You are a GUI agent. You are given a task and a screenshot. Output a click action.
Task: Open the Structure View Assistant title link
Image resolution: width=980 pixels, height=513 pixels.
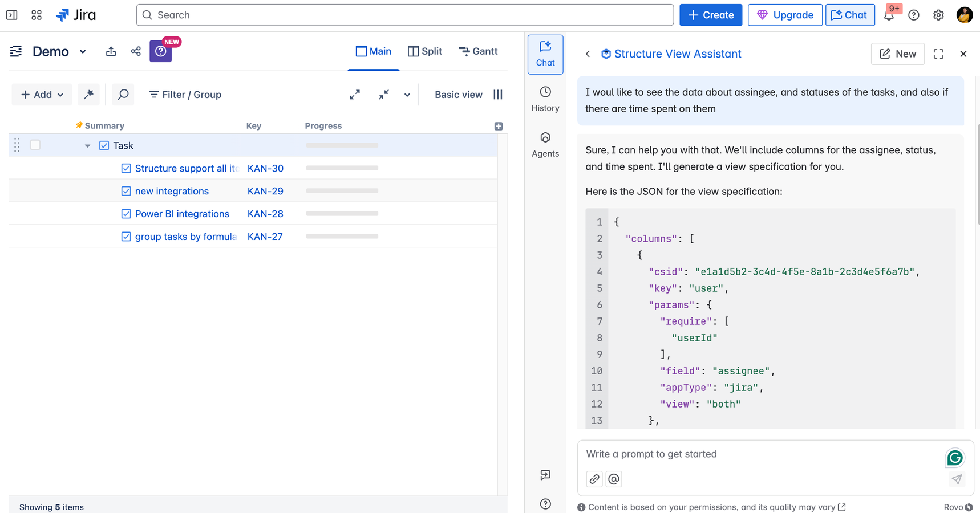point(677,54)
